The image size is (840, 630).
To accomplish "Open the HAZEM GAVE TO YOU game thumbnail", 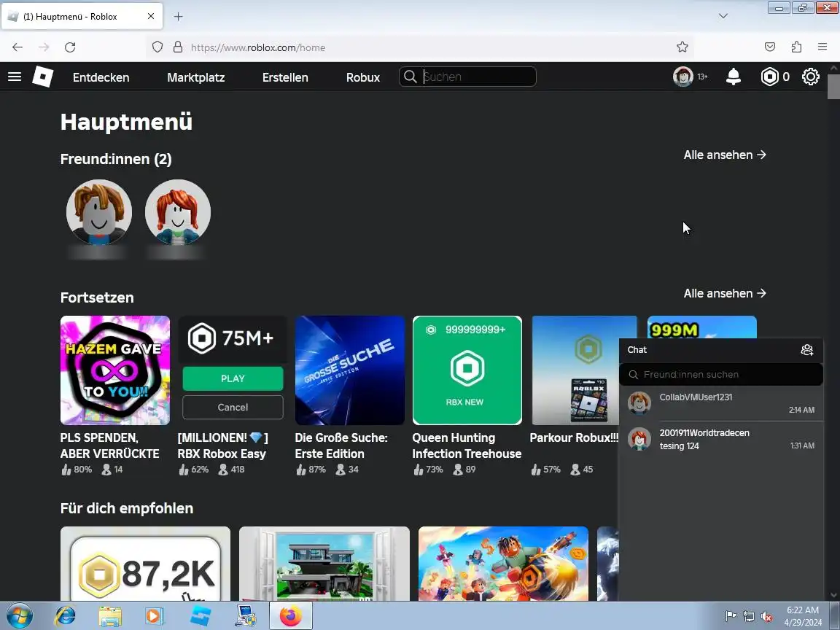I will pos(115,370).
